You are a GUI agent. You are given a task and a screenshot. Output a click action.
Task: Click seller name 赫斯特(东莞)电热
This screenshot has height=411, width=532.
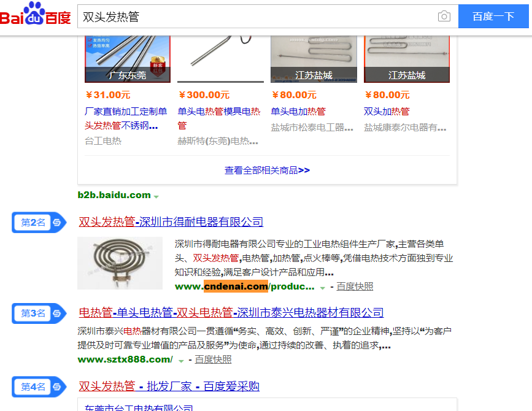click(218, 141)
